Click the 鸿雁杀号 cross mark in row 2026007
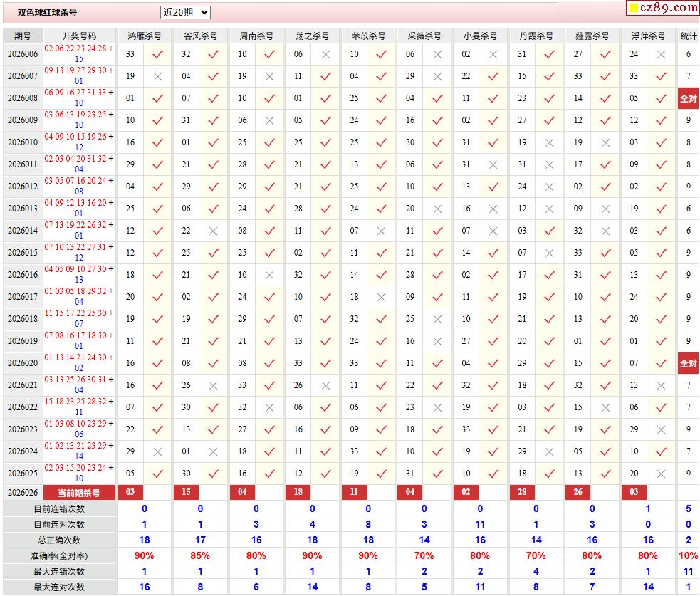Viewport: 700px width, 596px height. tap(158, 76)
